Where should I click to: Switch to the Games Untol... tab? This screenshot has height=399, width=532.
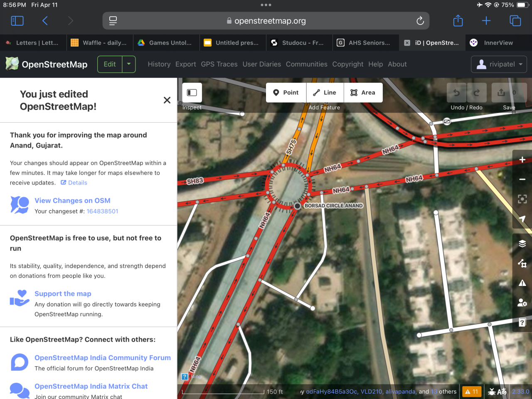pyautogui.click(x=166, y=43)
